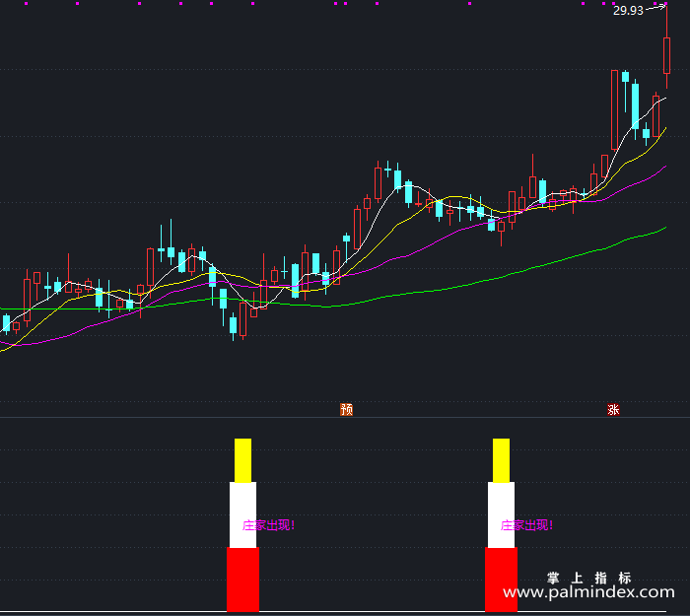Image resolution: width=690 pixels, height=616 pixels.
Task: Click the latest tall red candlestick
Action: pos(666,55)
